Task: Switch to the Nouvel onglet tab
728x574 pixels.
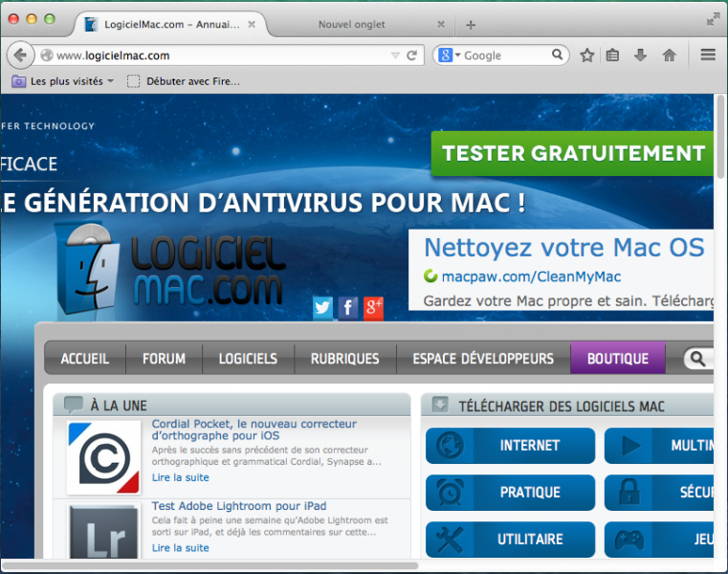Action: 351,24
